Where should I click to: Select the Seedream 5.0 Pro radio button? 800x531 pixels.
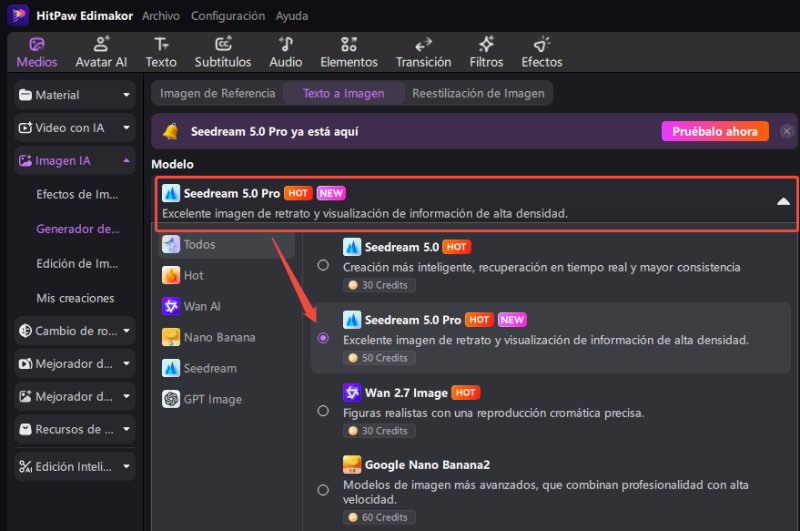[x=323, y=338]
